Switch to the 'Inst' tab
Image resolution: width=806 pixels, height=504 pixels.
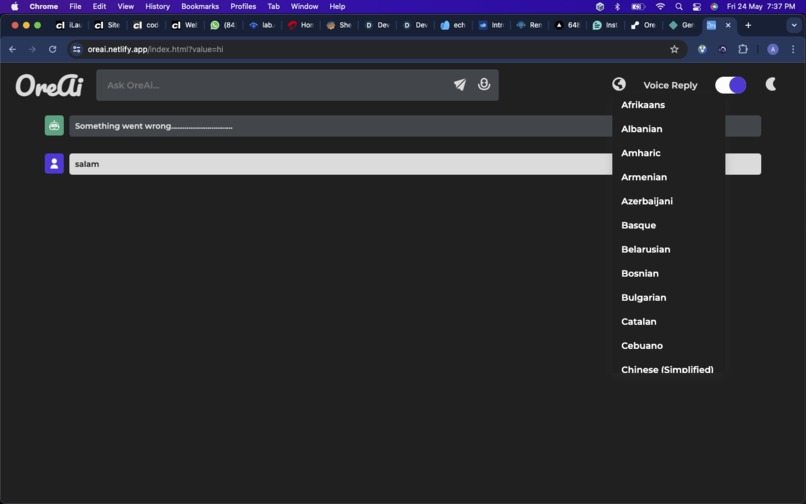pyautogui.click(x=605, y=25)
